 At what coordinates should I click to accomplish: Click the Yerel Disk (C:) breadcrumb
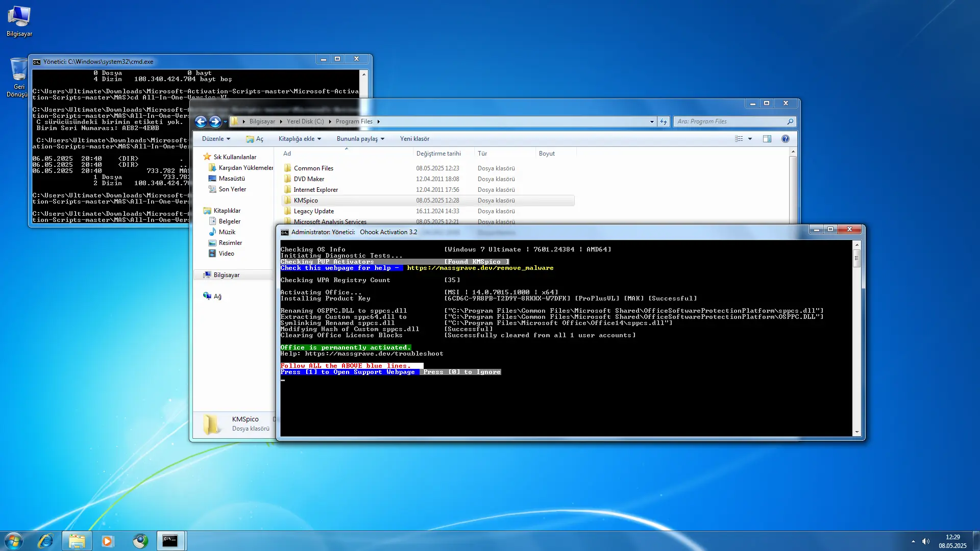pyautogui.click(x=305, y=121)
